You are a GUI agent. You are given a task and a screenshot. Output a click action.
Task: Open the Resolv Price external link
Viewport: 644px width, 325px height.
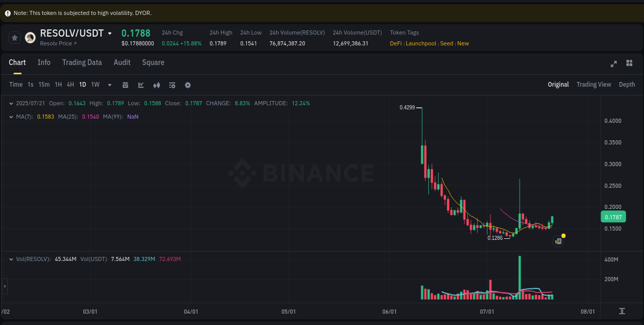(x=59, y=43)
